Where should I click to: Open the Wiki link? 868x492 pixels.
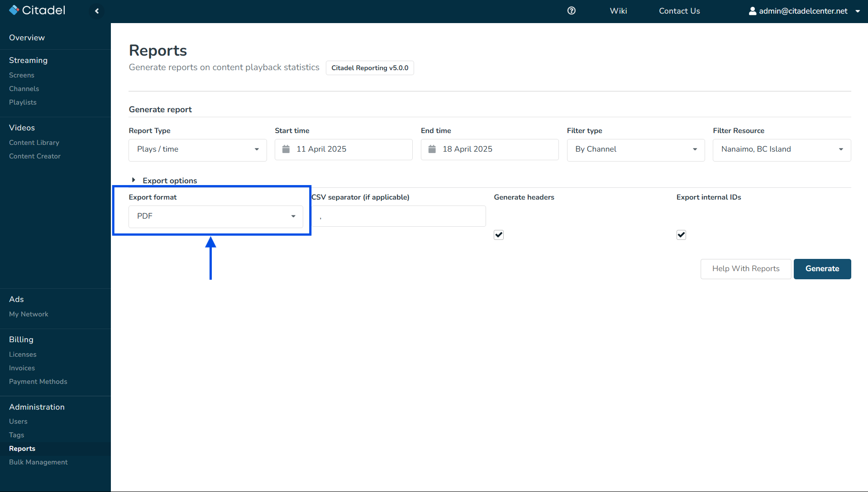(x=618, y=11)
